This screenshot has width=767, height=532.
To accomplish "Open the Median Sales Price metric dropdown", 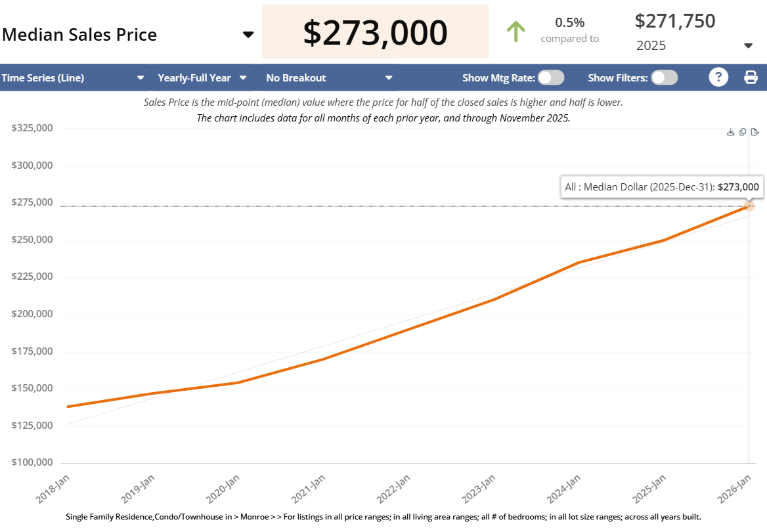I will (248, 35).
